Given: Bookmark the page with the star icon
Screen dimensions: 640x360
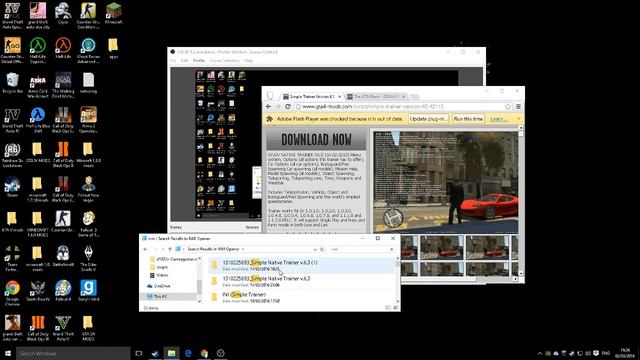Looking at the screenshot, I should (x=508, y=107).
